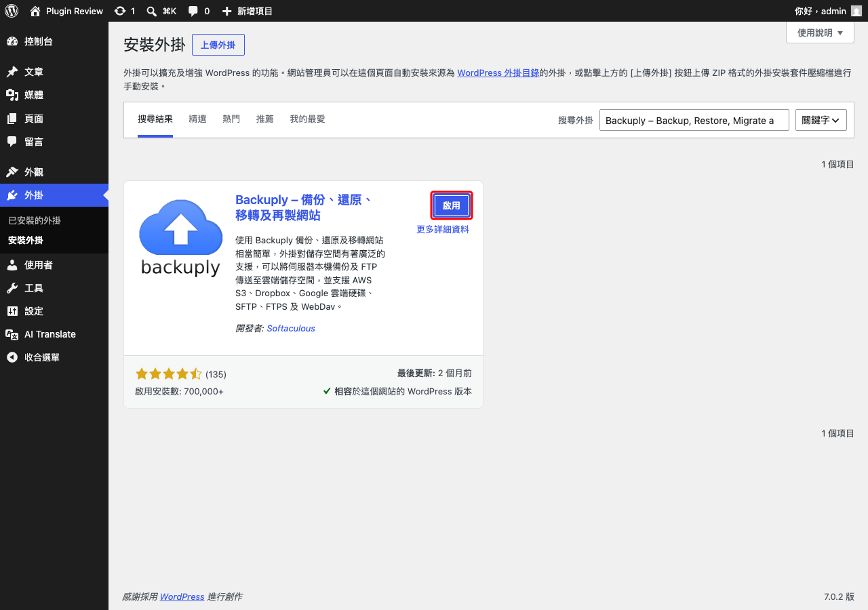Image resolution: width=868 pixels, height=610 pixels.
Task: Switch to the 我的最愛 tab
Action: [x=308, y=119]
